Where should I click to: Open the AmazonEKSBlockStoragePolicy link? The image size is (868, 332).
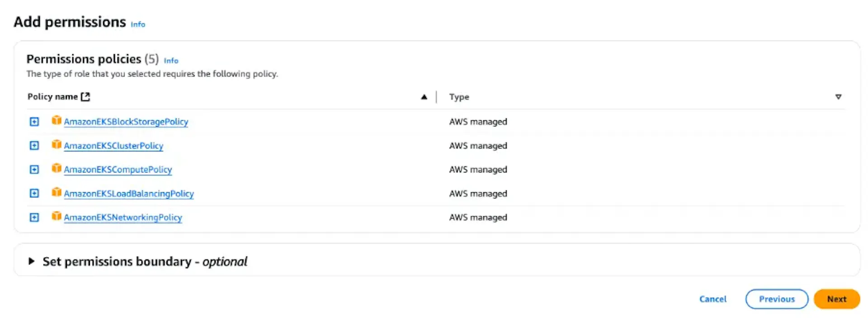[126, 122]
